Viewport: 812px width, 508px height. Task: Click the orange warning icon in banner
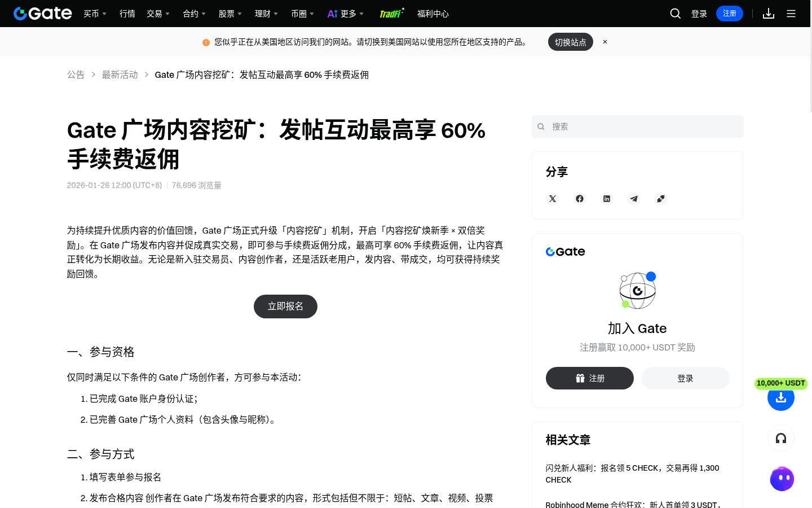(x=206, y=42)
